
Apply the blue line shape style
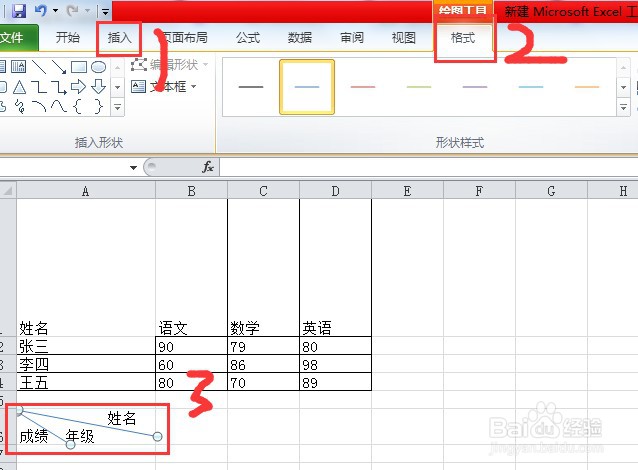click(307, 87)
